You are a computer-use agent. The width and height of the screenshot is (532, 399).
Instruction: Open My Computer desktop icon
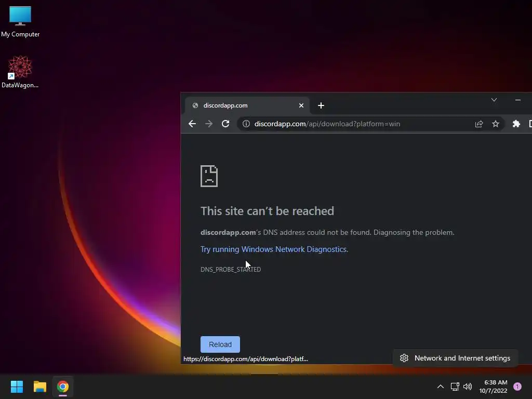20,21
